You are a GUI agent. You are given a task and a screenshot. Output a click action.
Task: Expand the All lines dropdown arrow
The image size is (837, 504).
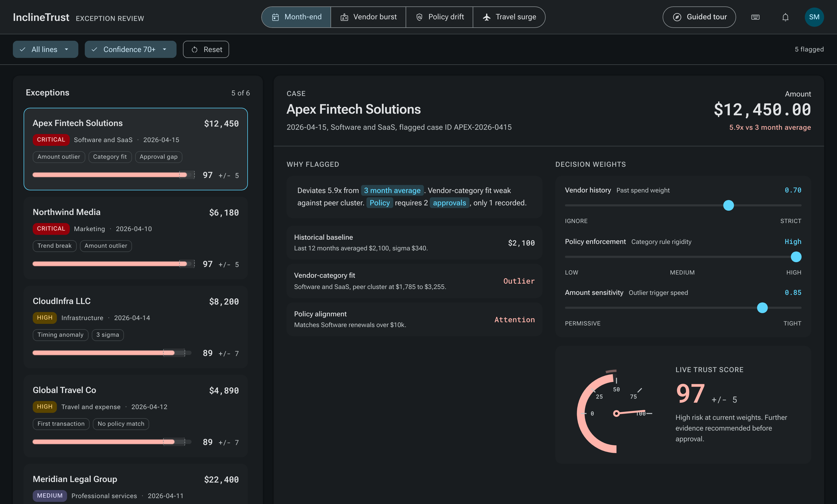click(x=67, y=50)
